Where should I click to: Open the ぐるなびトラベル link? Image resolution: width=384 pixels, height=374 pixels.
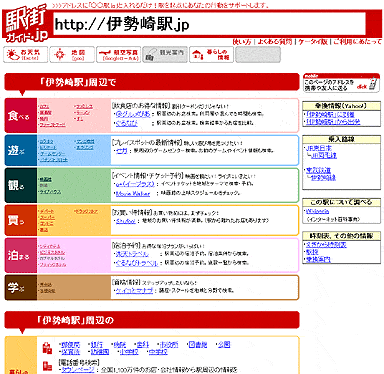click(x=137, y=263)
